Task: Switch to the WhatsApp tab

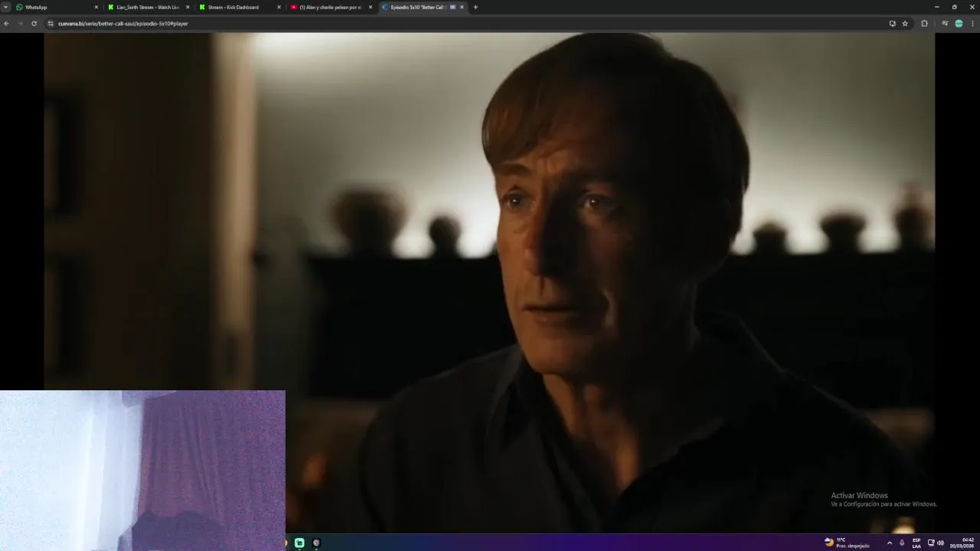Action: point(57,7)
